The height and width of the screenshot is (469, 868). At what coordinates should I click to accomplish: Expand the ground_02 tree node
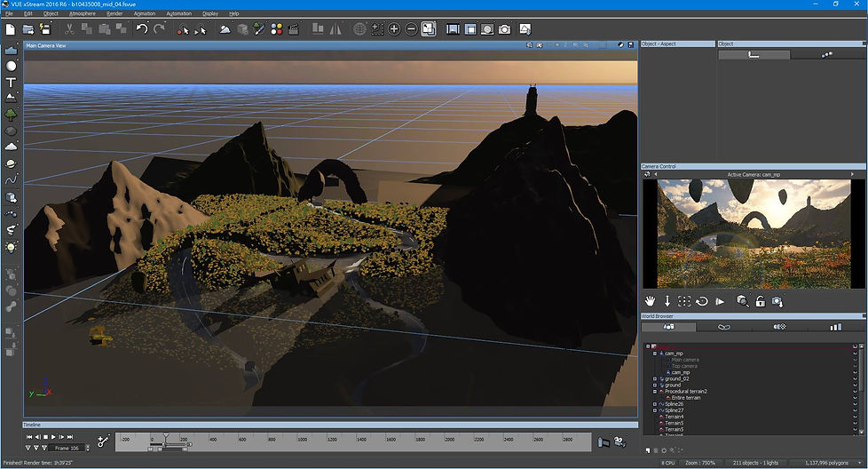tap(655, 378)
